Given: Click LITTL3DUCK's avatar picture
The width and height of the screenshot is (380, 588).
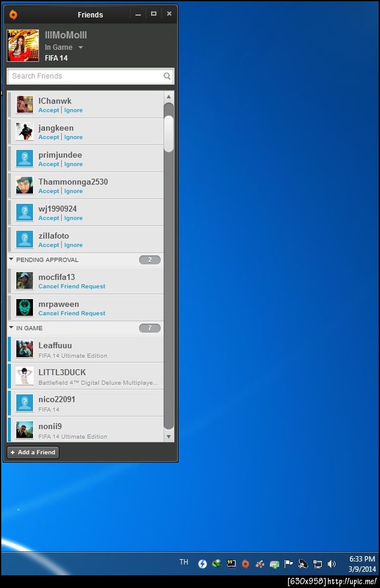Looking at the screenshot, I should [x=24, y=376].
